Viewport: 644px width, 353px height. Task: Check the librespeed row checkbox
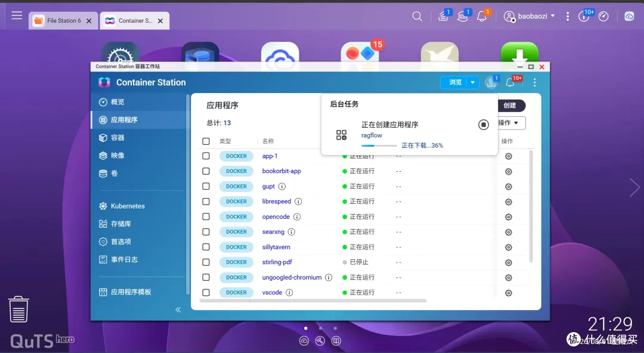206,202
